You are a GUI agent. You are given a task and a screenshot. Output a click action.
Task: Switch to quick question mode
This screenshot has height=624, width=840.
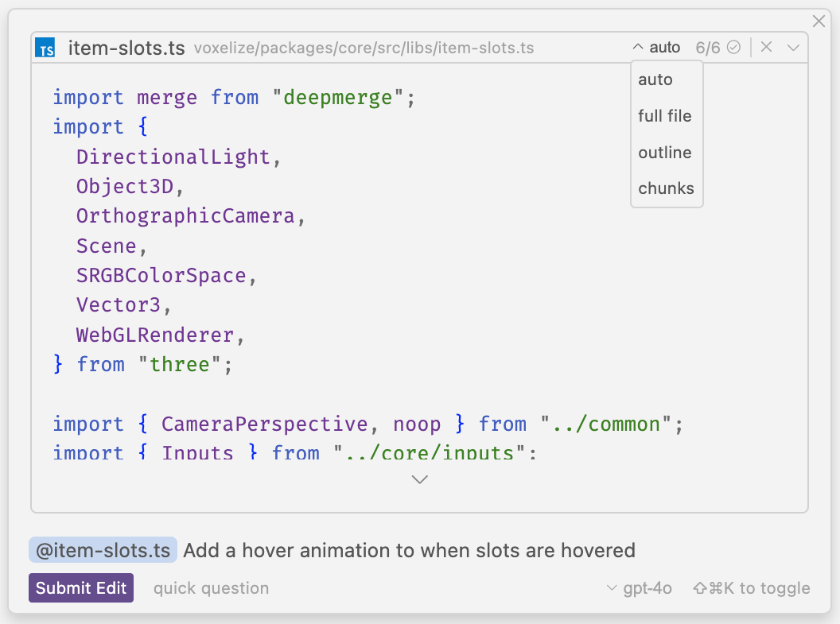pyautogui.click(x=211, y=588)
